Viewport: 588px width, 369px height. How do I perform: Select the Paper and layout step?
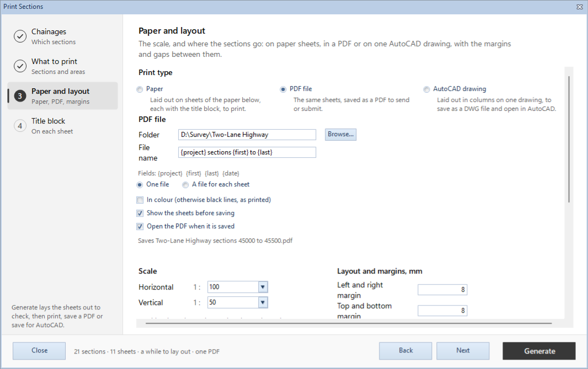tap(63, 96)
